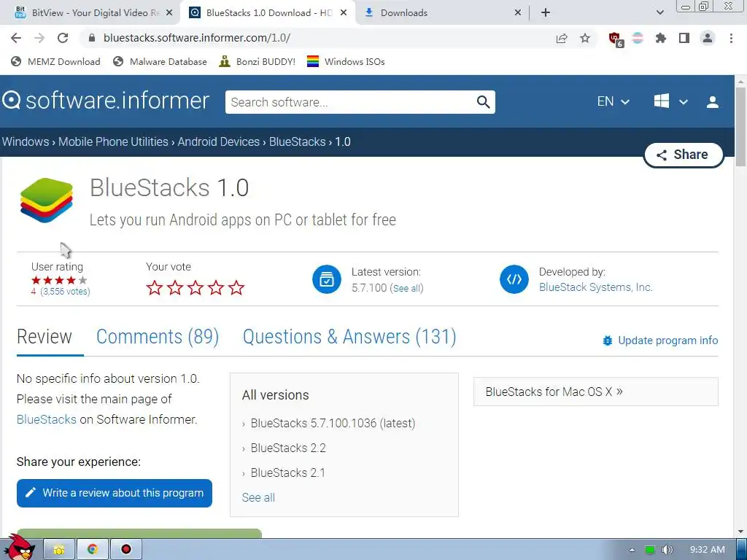Click the developer code icon
The width and height of the screenshot is (747, 560).
click(514, 279)
